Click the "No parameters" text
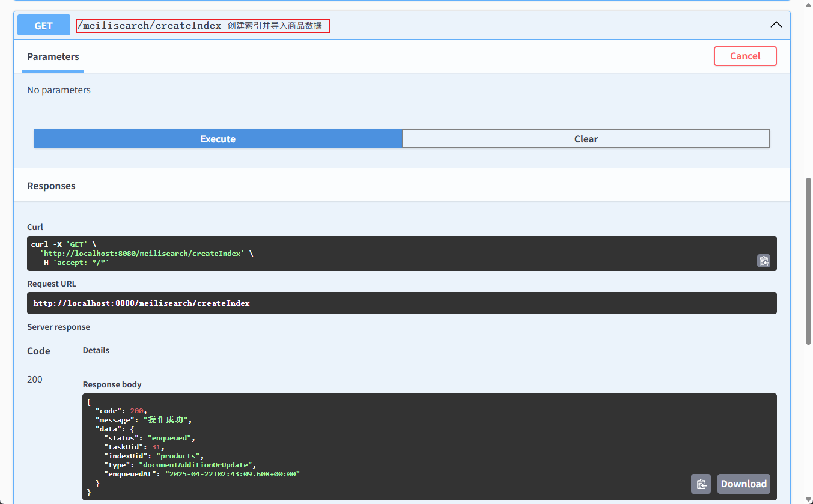This screenshot has width=813, height=504. point(59,90)
